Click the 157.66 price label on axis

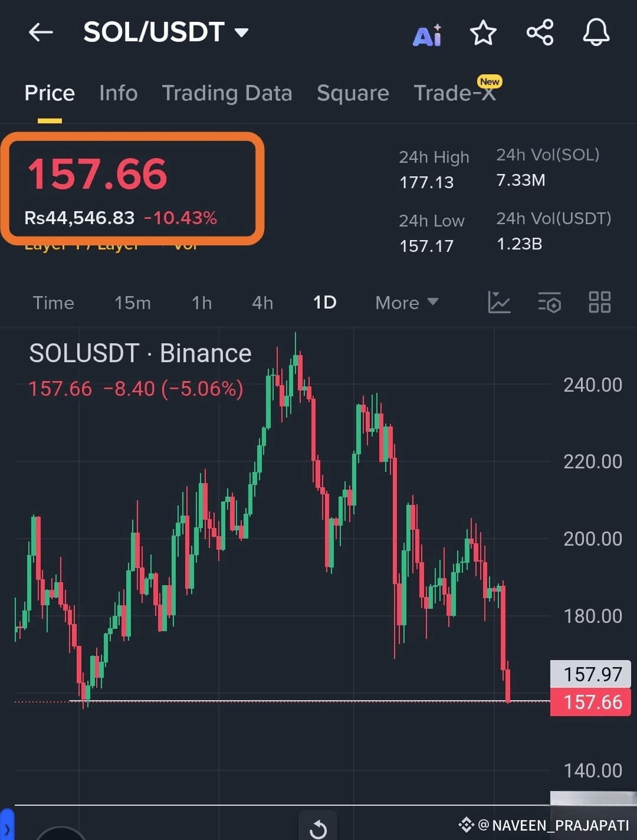(590, 702)
